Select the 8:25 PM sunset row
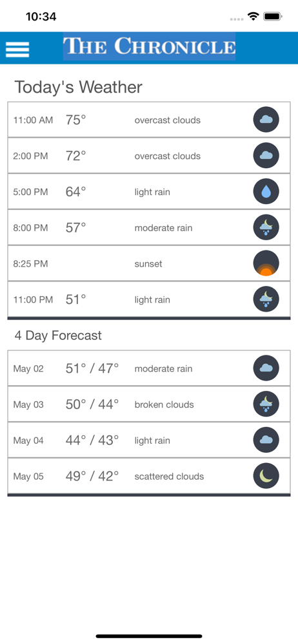This screenshot has width=298, height=644. click(x=149, y=263)
